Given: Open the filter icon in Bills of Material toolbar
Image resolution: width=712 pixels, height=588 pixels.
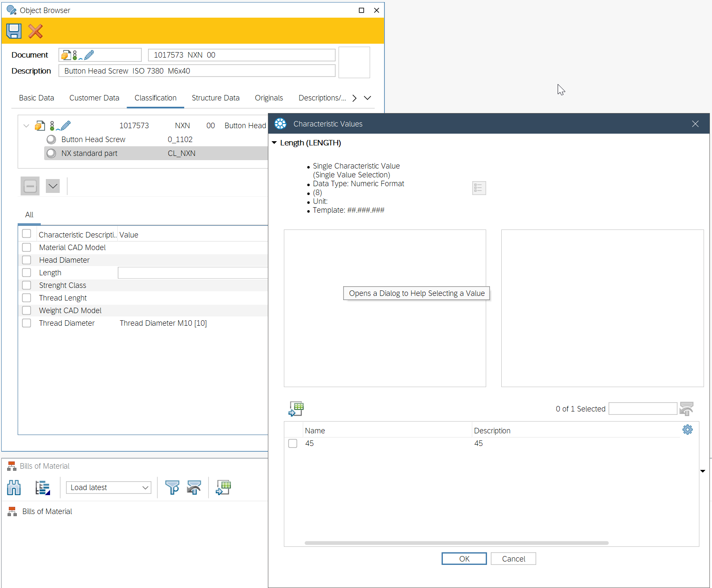Looking at the screenshot, I should coord(172,487).
